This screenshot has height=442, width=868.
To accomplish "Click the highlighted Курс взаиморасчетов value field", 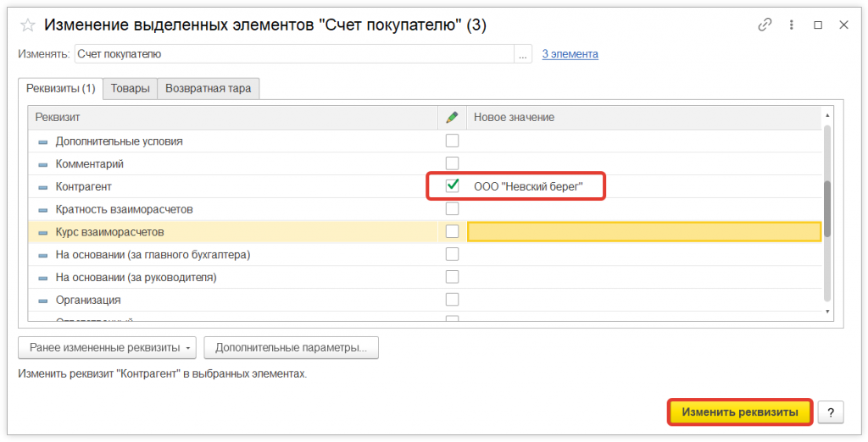I will click(x=644, y=231).
